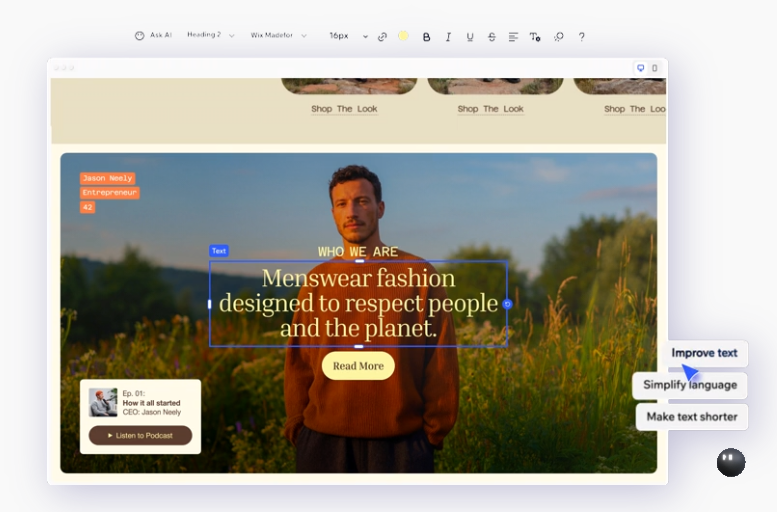Toggle bold formatting

coord(426,37)
